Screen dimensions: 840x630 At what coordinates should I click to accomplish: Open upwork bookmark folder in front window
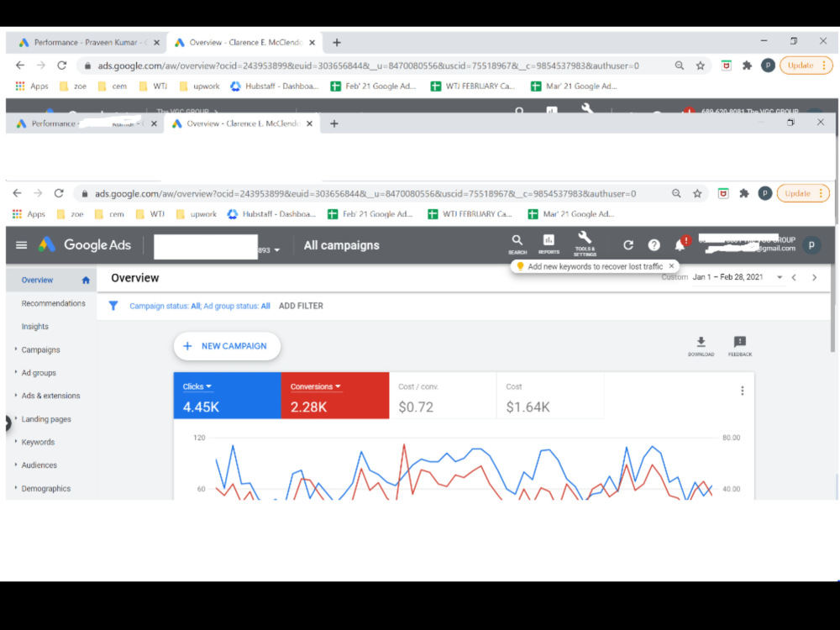pyautogui.click(x=197, y=214)
